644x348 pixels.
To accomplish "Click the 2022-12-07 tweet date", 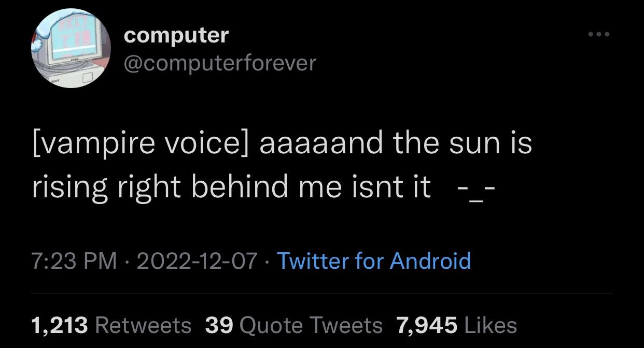I will click(197, 260).
